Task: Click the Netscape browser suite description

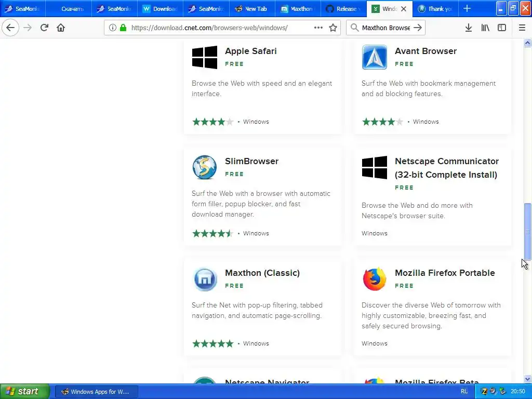Action: tap(417, 211)
